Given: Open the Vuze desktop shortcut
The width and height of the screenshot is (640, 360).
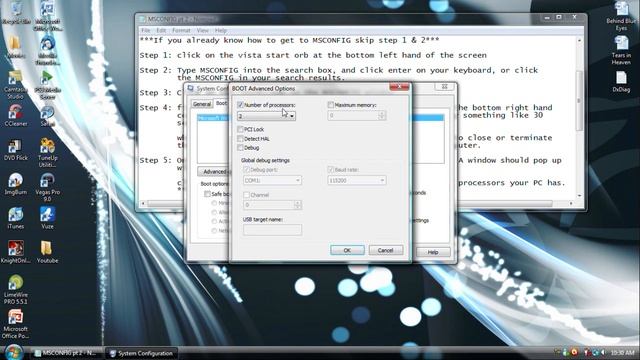Looking at the screenshot, I should click(47, 218).
